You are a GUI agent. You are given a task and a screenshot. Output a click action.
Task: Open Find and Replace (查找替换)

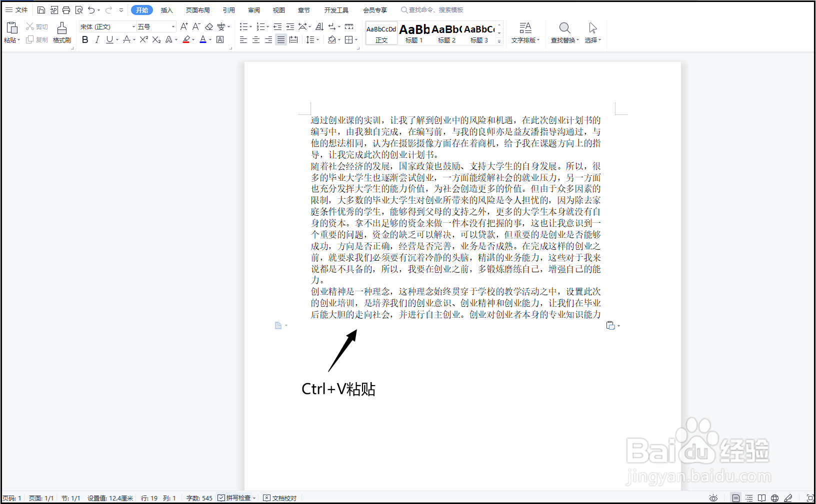tap(564, 33)
